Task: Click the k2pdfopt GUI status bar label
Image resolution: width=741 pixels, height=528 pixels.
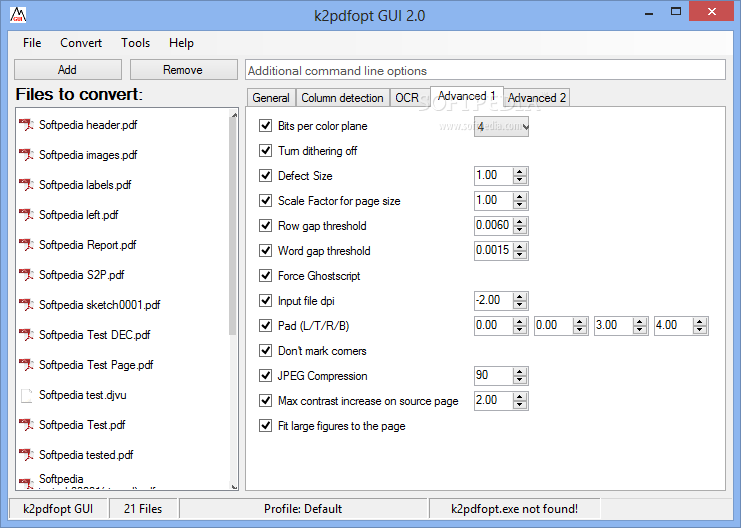Action: (58, 509)
